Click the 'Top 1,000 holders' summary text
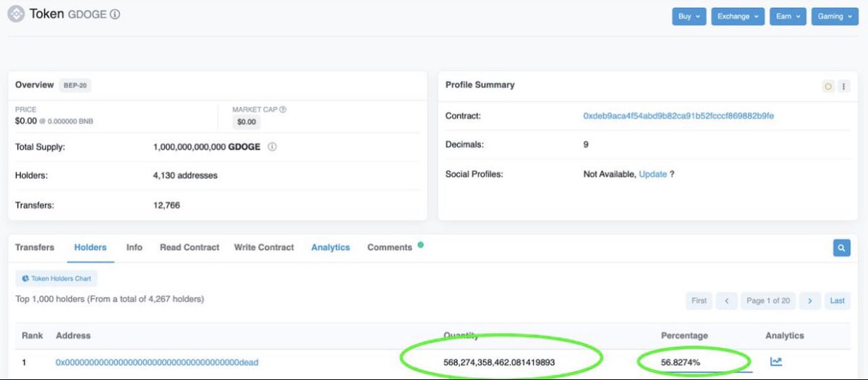The height and width of the screenshot is (380, 868). click(110, 298)
